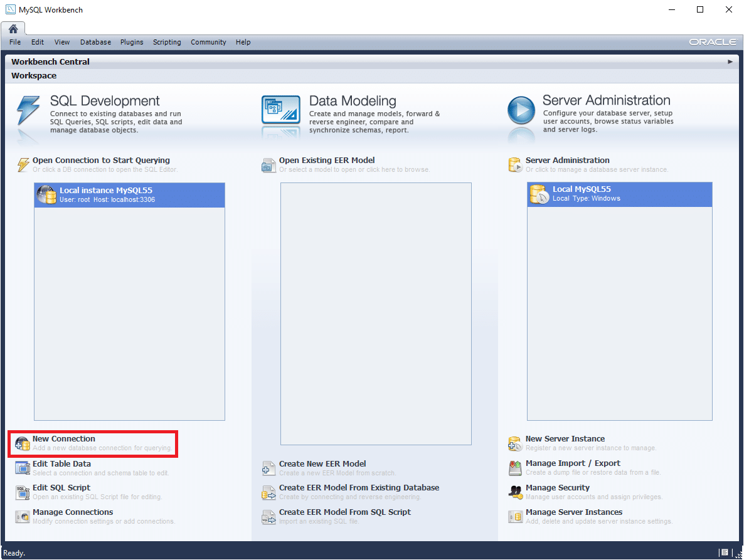Click the Edit Table Data icon
The height and width of the screenshot is (560, 744).
click(x=23, y=468)
